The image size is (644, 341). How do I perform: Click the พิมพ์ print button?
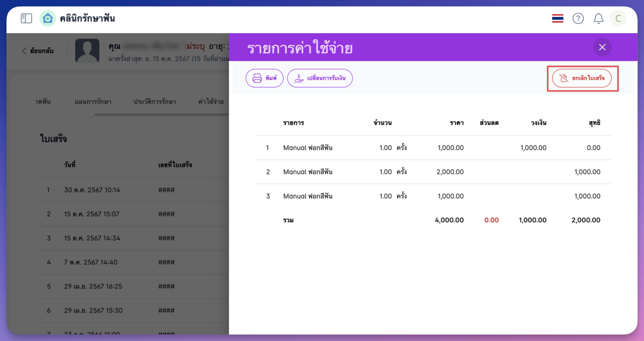pos(264,78)
